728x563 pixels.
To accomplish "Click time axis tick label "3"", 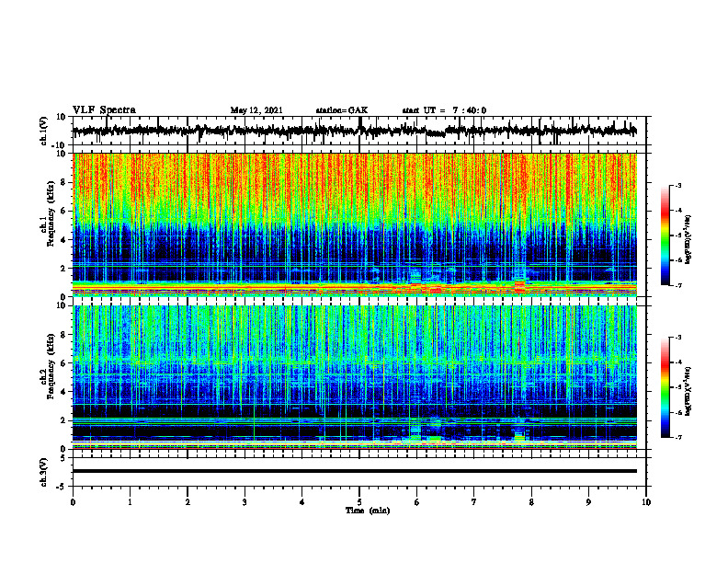I will (245, 502).
